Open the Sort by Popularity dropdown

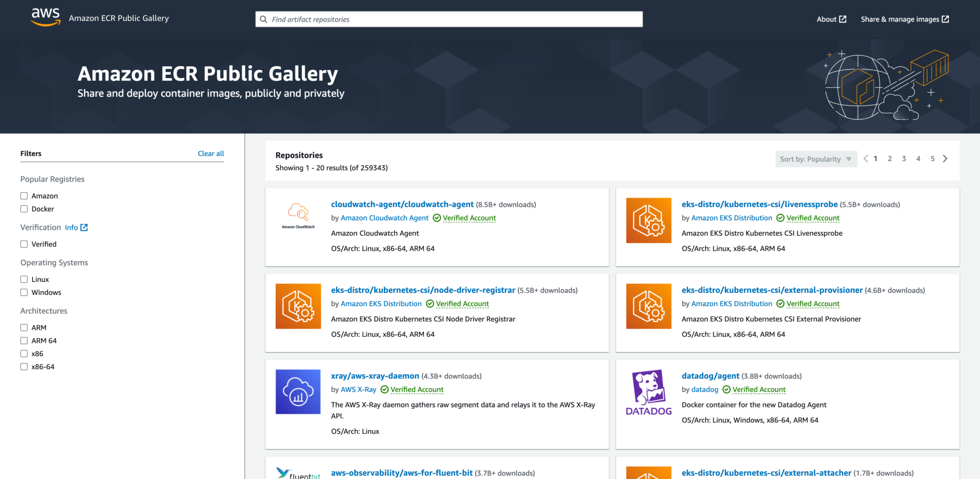click(x=816, y=158)
